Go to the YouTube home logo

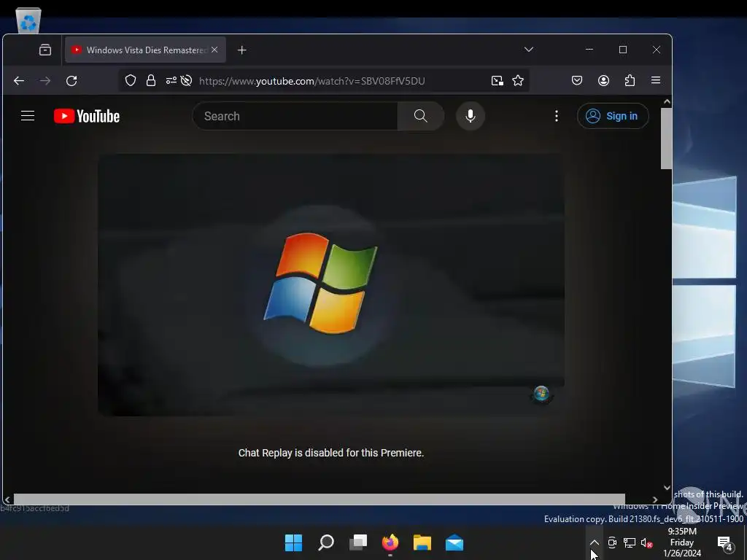click(87, 116)
